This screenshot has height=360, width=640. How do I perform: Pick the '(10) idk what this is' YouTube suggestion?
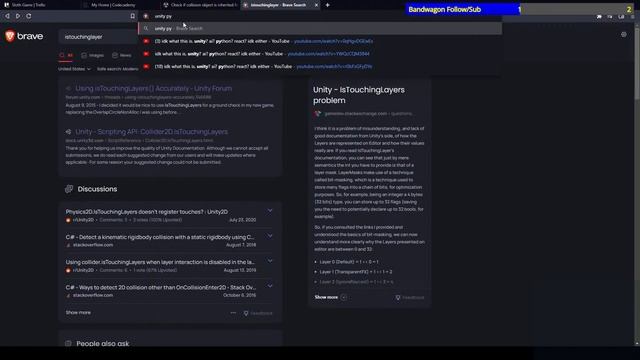(x=320, y=67)
